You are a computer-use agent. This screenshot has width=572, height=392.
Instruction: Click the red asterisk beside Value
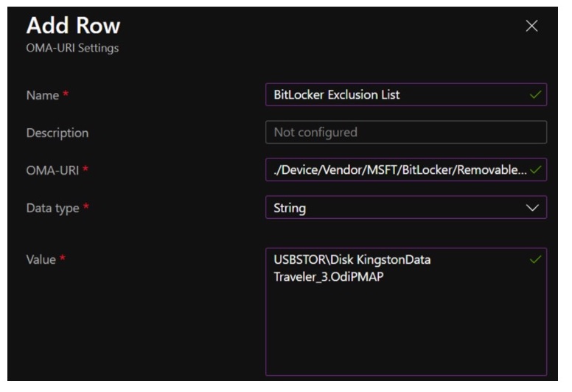click(64, 259)
